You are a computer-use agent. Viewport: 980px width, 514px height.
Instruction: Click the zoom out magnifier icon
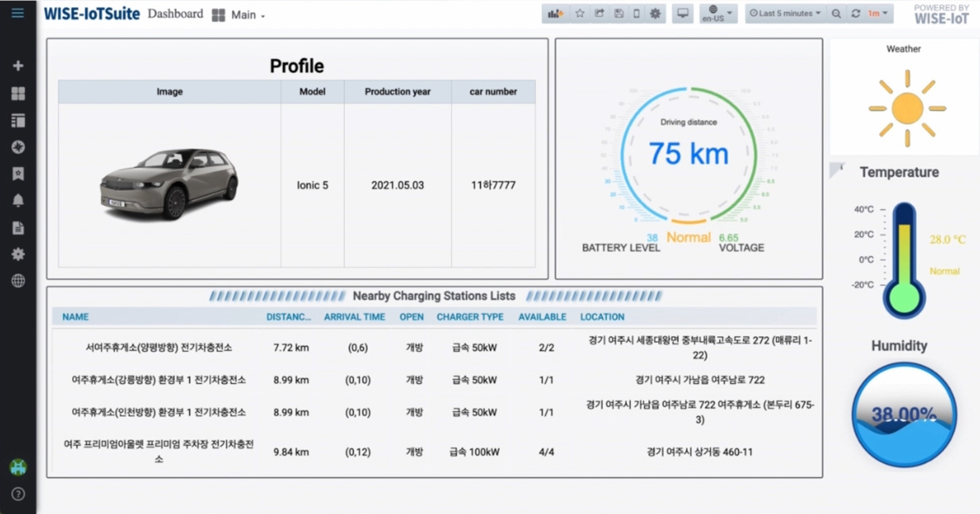tap(836, 14)
